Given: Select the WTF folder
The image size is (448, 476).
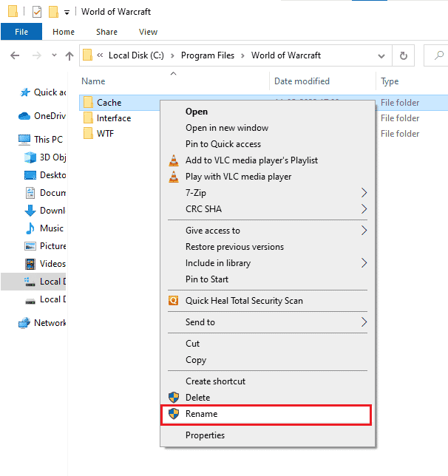Looking at the screenshot, I should [105, 134].
